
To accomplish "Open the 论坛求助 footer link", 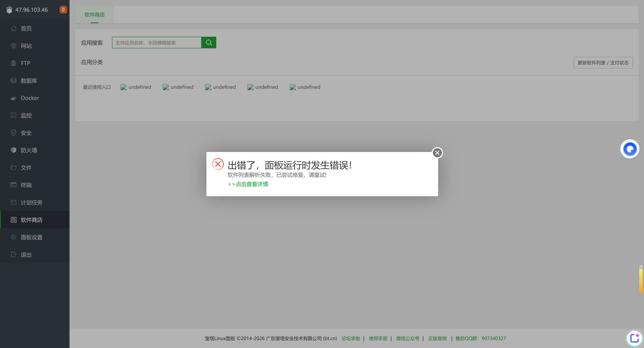I will (350, 339).
